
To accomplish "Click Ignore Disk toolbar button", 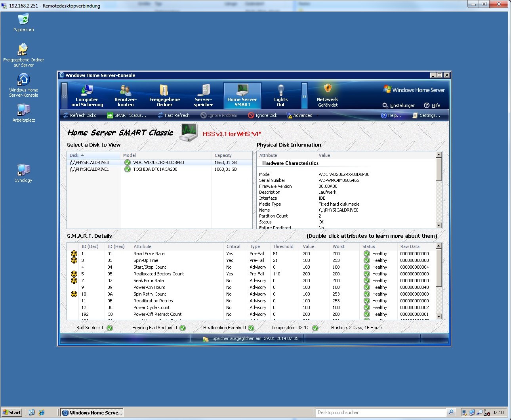I will (263, 115).
